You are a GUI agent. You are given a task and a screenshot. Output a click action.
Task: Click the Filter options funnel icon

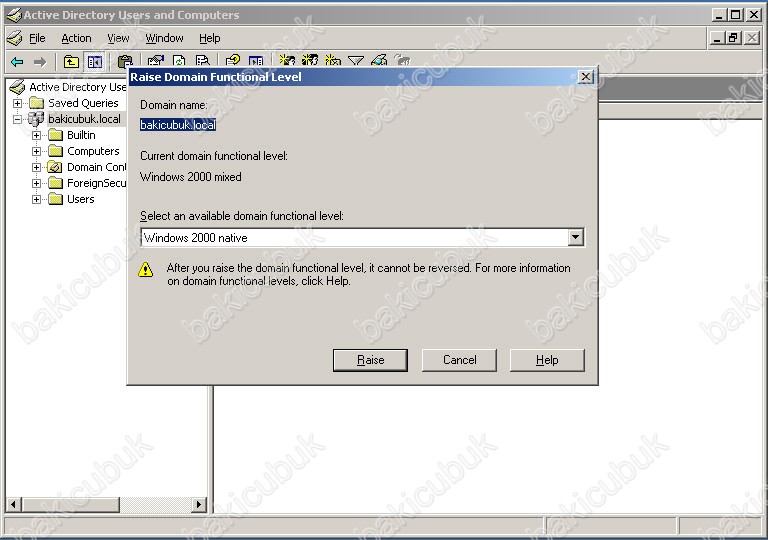[356, 61]
